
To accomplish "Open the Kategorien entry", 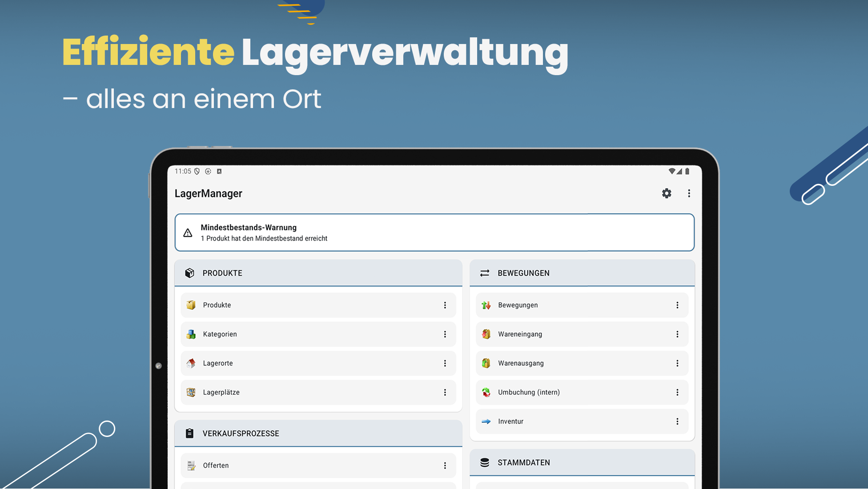I will pyautogui.click(x=318, y=334).
